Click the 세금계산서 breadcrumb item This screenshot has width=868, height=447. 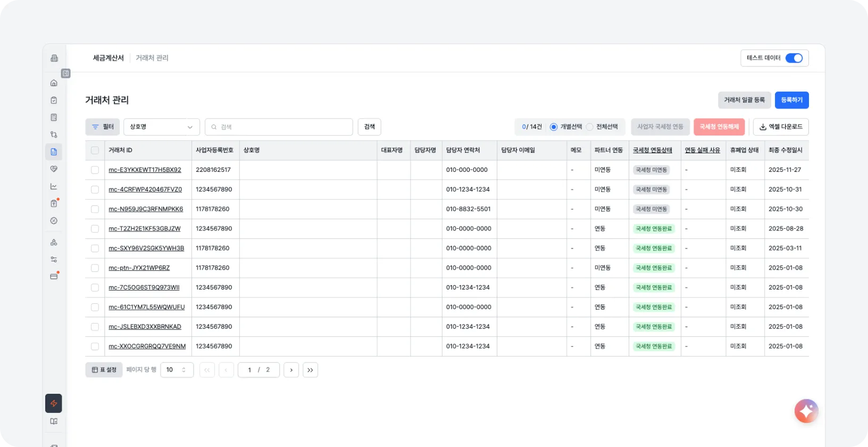108,58
